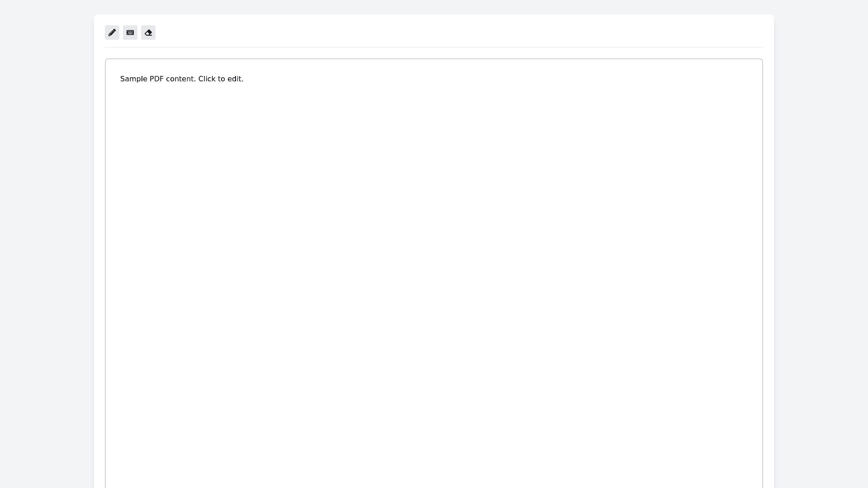Activate freehand drawing with the pencil icon

(112, 33)
